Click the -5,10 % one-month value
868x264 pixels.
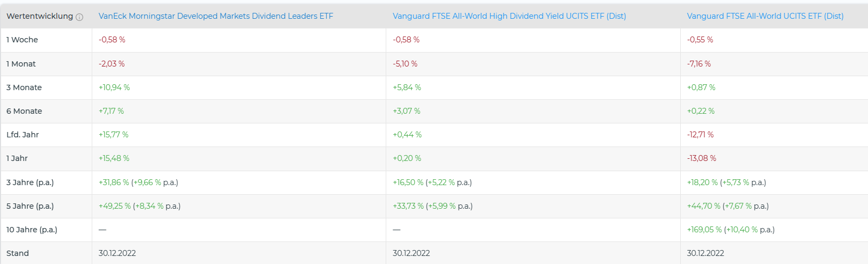pos(405,64)
